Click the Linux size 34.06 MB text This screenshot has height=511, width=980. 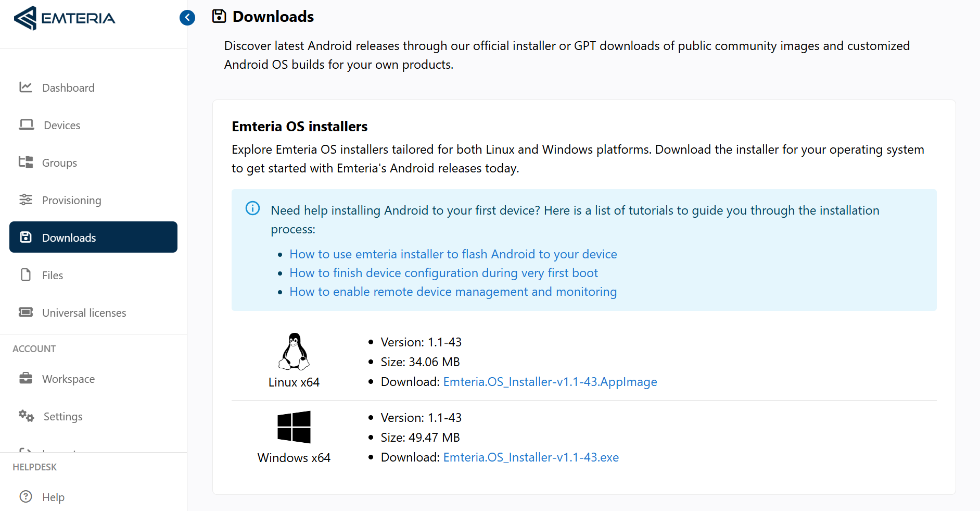tap(421, 362)
